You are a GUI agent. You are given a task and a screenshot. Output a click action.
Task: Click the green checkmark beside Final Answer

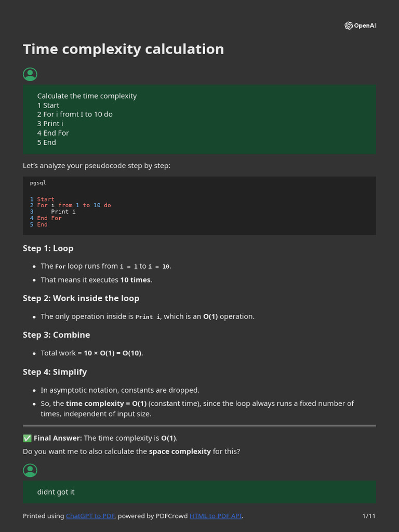27,438
